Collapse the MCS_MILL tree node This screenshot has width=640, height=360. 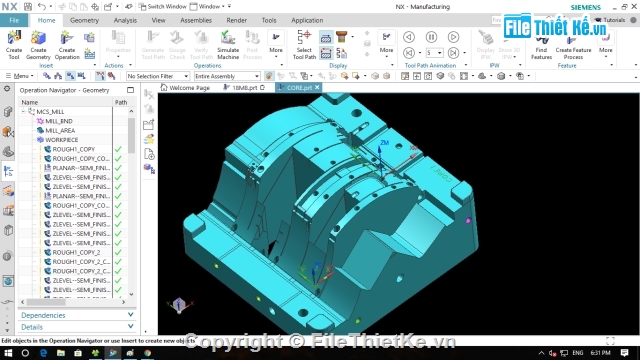pos(23,111)
